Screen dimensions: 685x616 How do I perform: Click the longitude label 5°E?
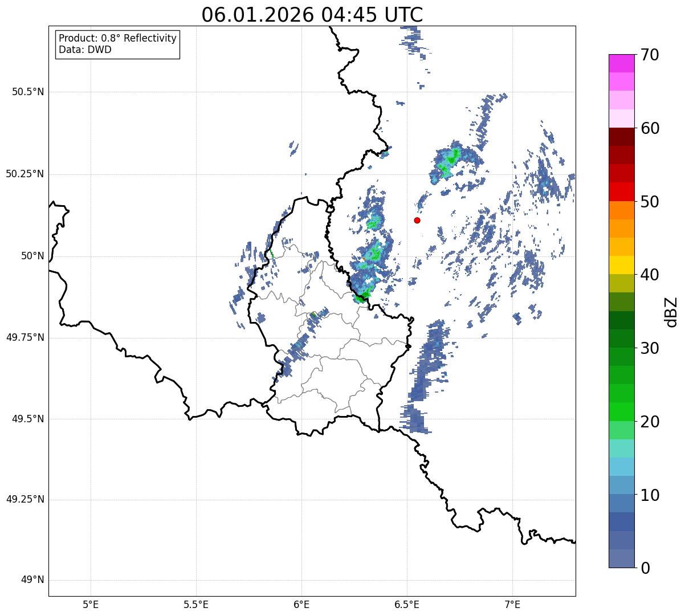91,604
